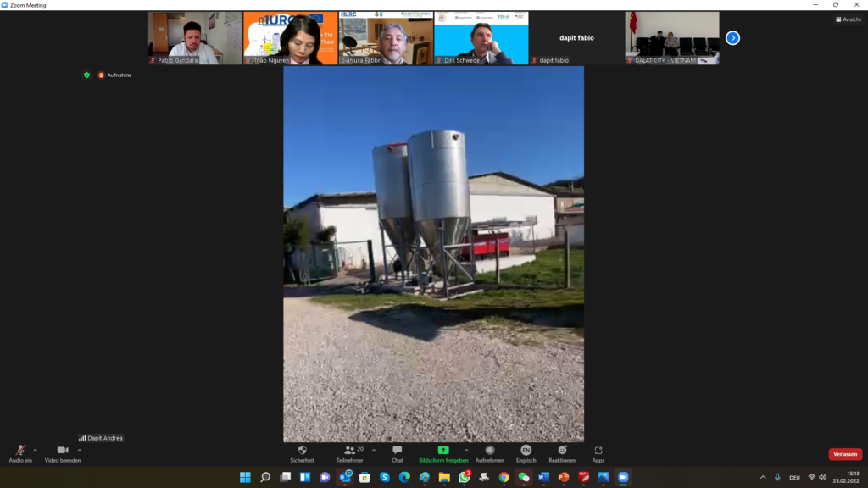Expand share options arrow beside Bildschirm freigeben

(x=466, y=450)
